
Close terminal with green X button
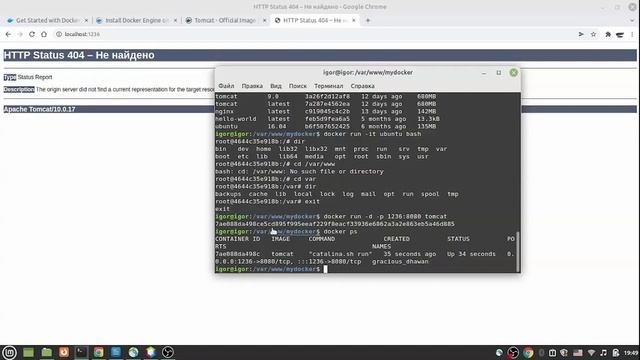tap(513, 73)
